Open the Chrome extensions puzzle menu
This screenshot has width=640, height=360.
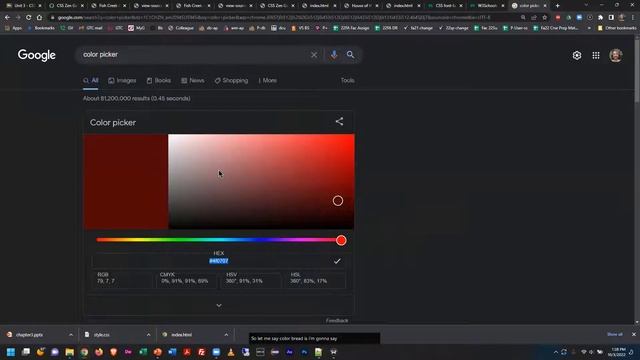pyautogui.click(x=600, y=18)
